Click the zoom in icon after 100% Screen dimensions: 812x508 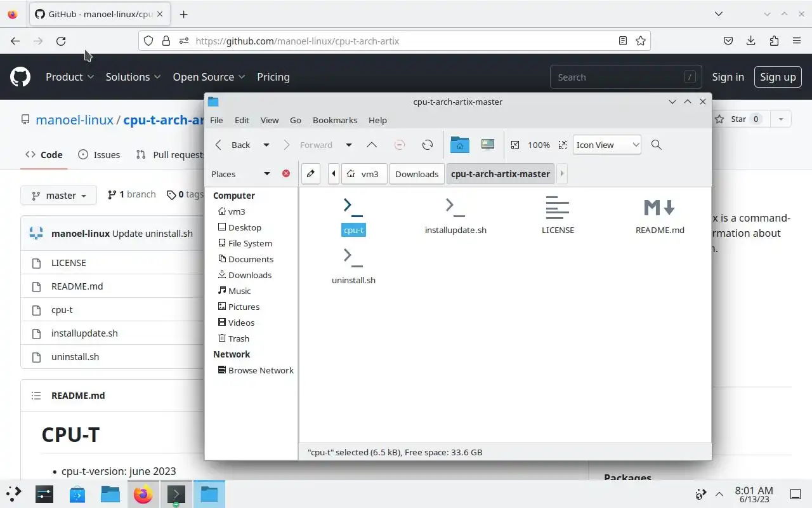[563, 145]
